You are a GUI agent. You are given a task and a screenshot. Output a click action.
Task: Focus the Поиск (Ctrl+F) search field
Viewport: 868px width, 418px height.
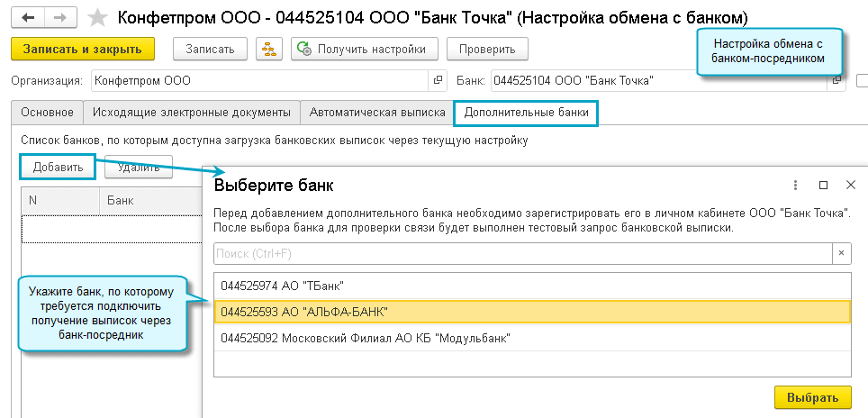[x=523, y=253]
